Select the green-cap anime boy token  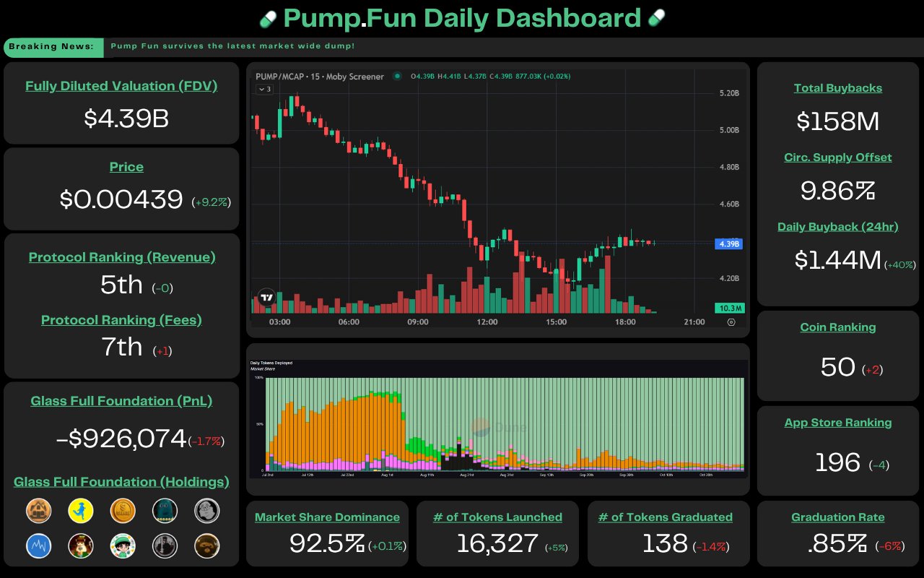[123, 545]
